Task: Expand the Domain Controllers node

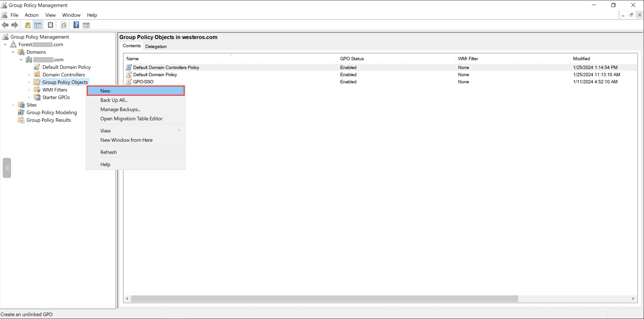Action: pyautogui.click(x=29, y=75)
